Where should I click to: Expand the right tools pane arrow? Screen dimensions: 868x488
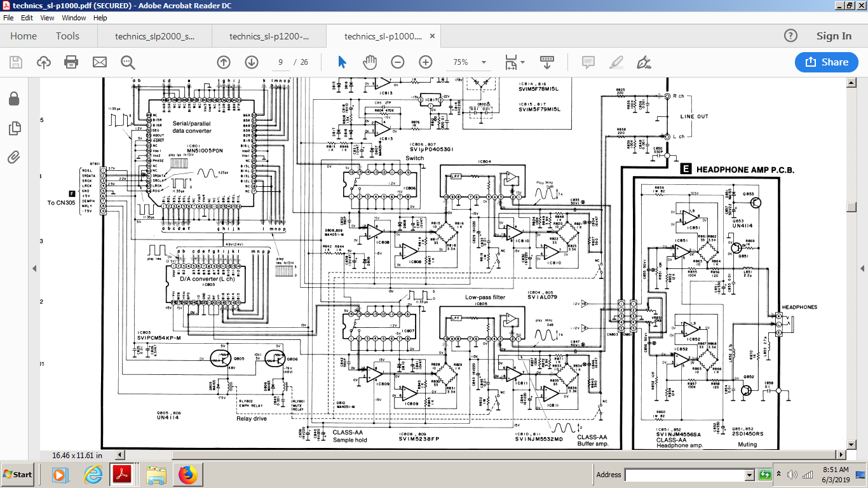pyautogui.click(x=862, y=269)
